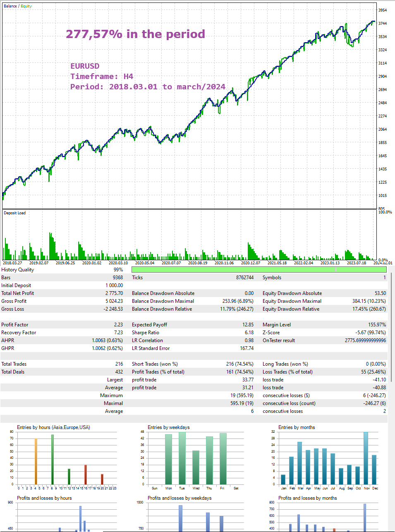Select Long Trades value '0 (0.00%)'
The height and width of the screenshot is (532, 395).
(x=376, y=364)
